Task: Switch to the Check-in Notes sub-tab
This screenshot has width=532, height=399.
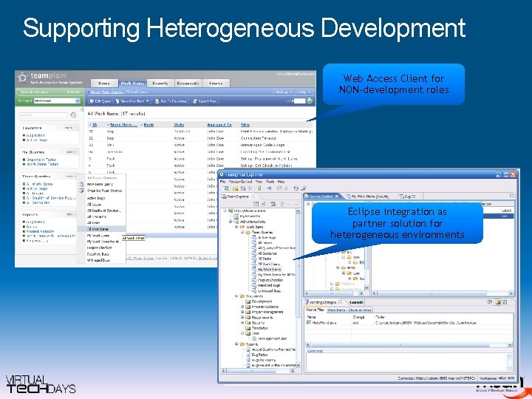Action: [360, 310]
